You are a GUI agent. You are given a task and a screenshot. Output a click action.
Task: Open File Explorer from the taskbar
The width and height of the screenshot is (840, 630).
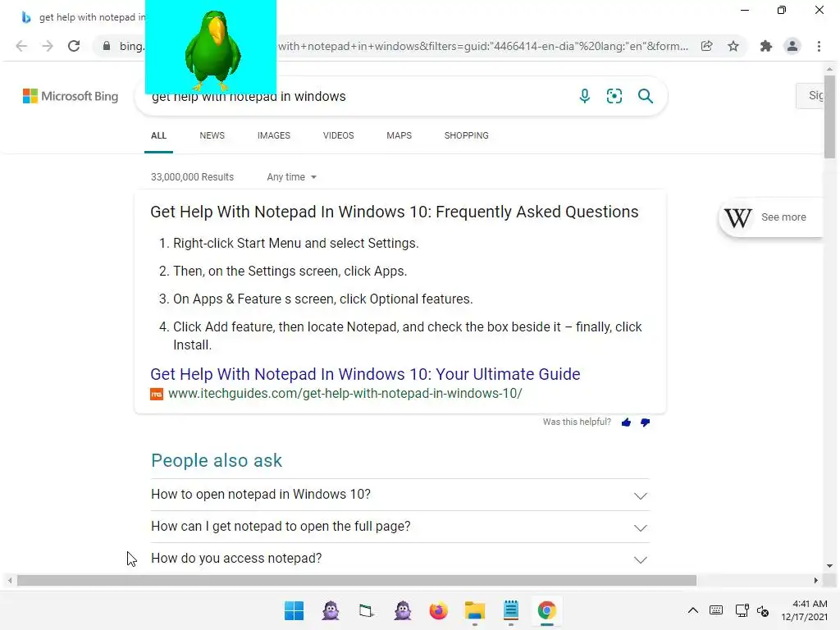[x=475, y=610]
